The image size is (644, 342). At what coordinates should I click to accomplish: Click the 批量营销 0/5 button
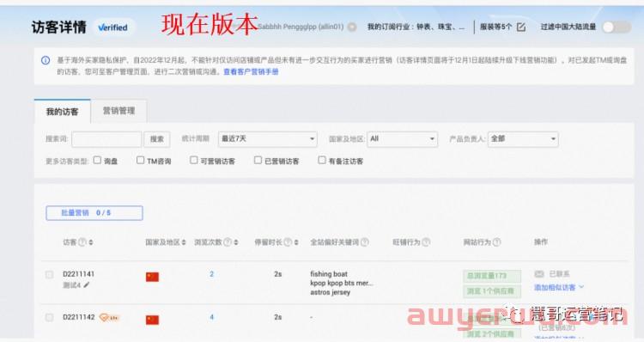click(94, 213)
